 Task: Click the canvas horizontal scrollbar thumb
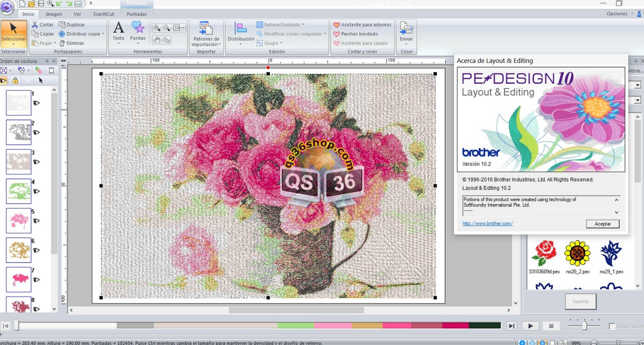pos(296,310)
